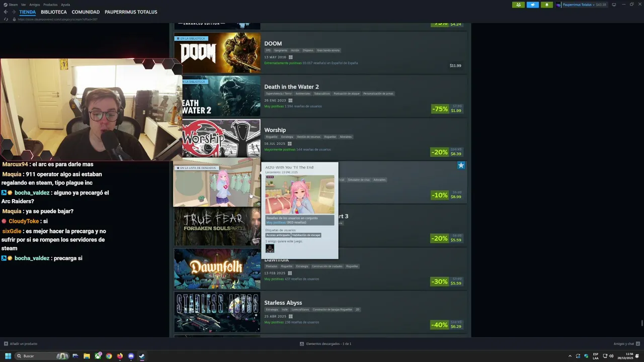Viewport: 644px width, 362px height.
Task: Open the PAUPERRIMUS TOTALUS profile tab
Action: click(131, 12)
